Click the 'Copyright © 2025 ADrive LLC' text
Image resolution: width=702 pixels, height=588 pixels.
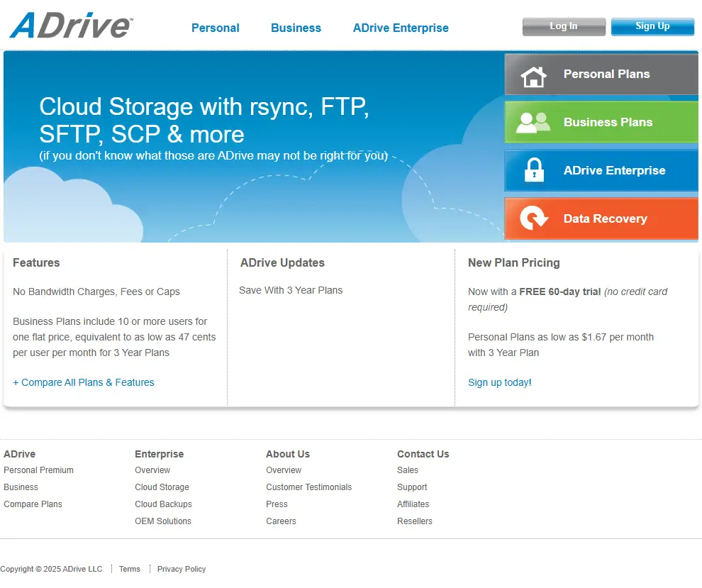51,569
